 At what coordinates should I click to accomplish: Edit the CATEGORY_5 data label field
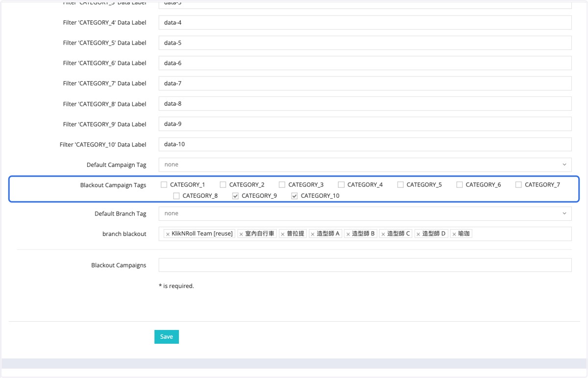[365, 43]
